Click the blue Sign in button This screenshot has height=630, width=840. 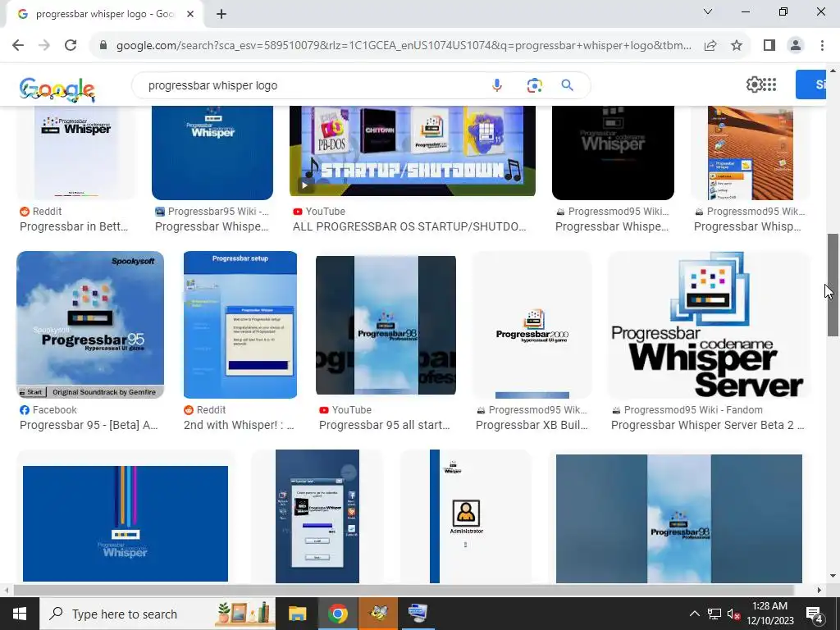810,84
